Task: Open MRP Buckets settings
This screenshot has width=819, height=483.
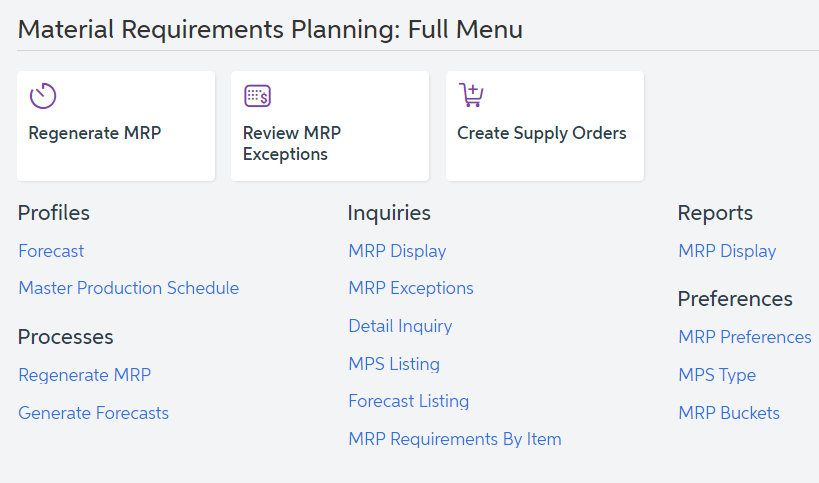Action: 729,413
